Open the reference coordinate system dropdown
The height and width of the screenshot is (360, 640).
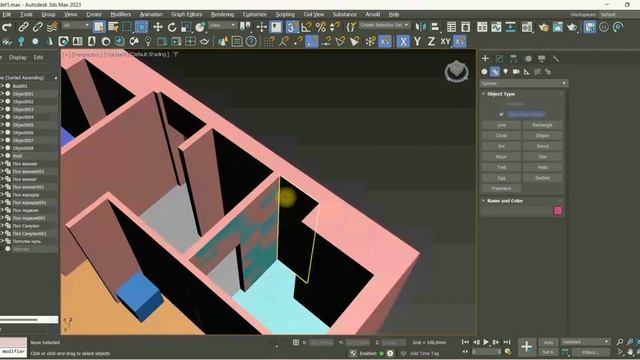222,26
